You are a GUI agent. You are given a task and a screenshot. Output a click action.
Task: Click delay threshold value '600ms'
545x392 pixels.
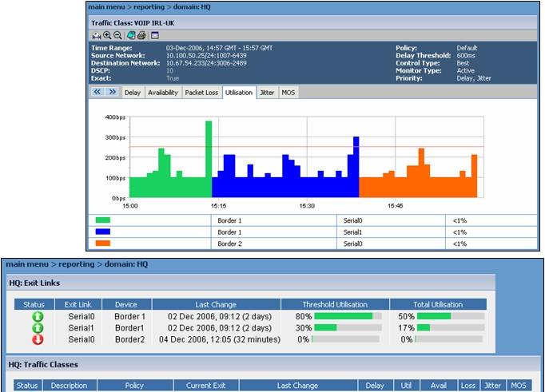[x=466, y=56]
